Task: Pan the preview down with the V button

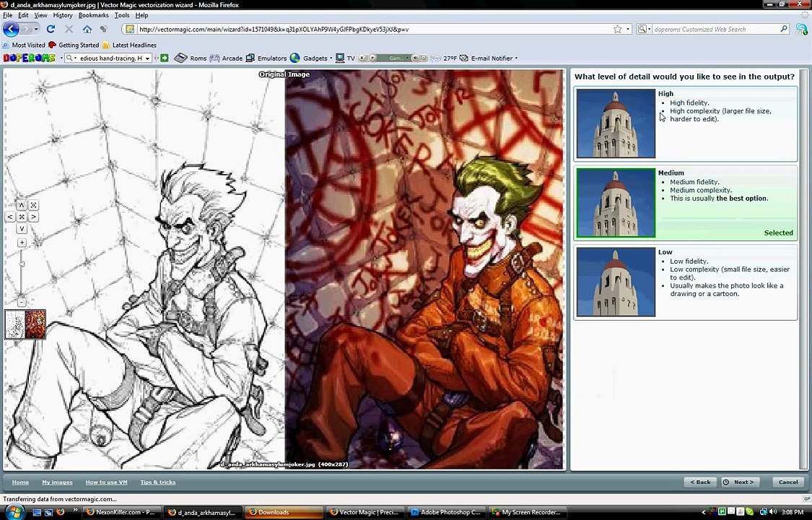Action: click(22, 228)
